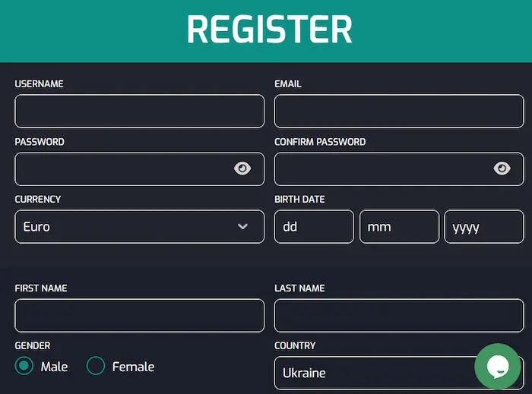This screenshot has height=394, width=532.
Task: Choose the Female gender option
Action: 96,366
